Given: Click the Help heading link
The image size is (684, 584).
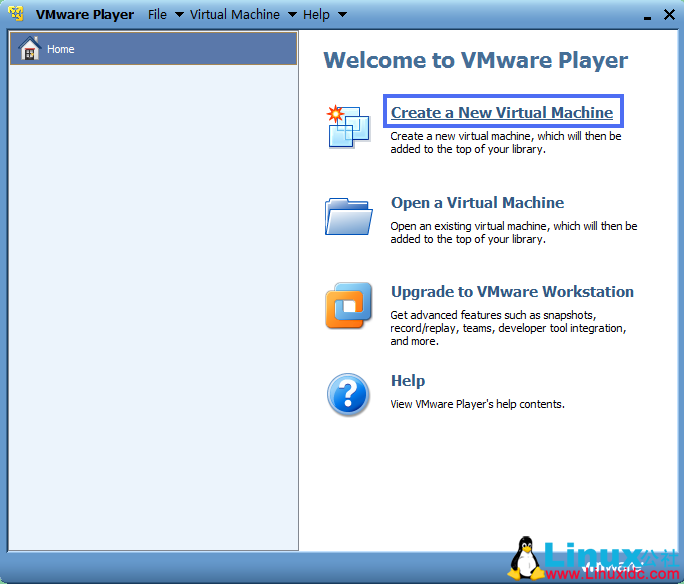Looking at the screenshot, I should pos(408,381).
